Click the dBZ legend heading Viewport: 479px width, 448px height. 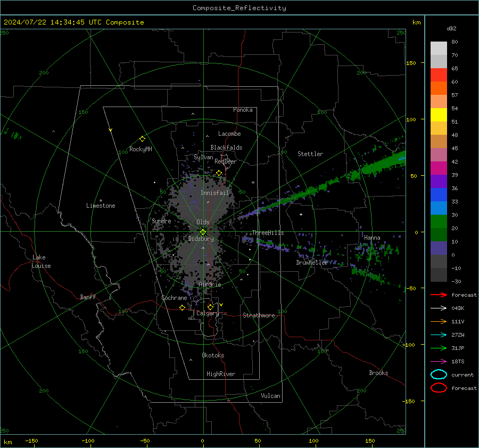tap(451, 29)
